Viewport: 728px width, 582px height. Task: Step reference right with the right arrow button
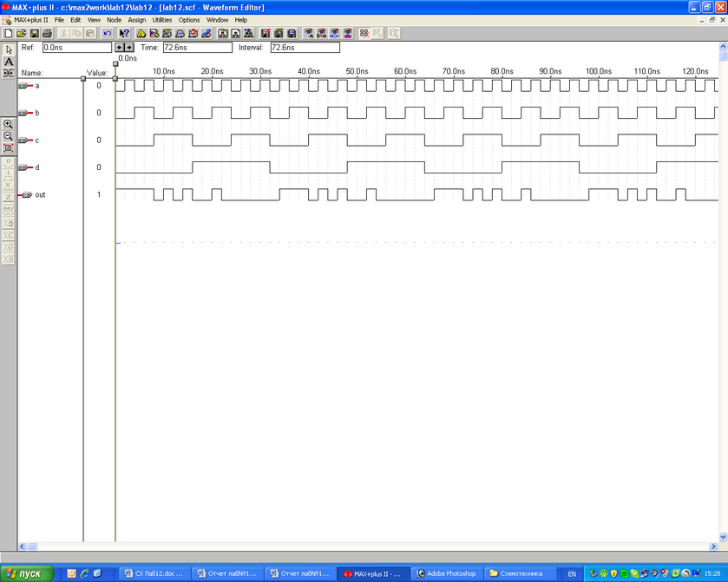pos(129,48)
